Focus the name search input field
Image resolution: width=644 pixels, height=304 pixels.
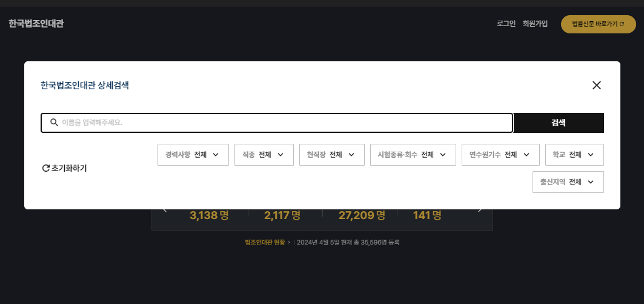[277, 123]
